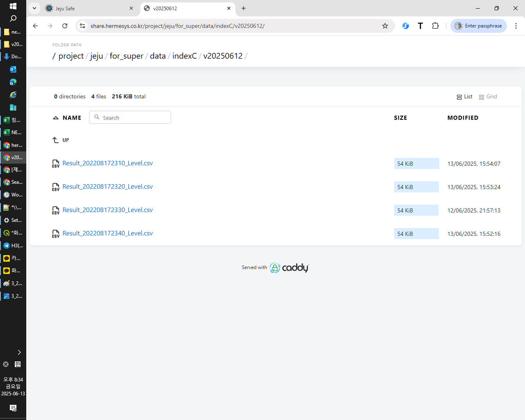
Task: Navigate to the indexC folder in breadcrumb
Action: [184, 56]
